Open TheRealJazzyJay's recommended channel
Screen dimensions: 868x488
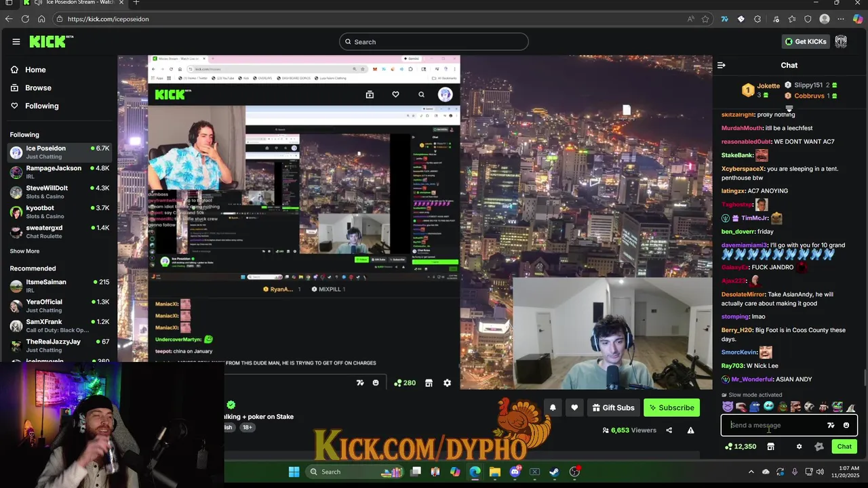(x=59, y=346)
